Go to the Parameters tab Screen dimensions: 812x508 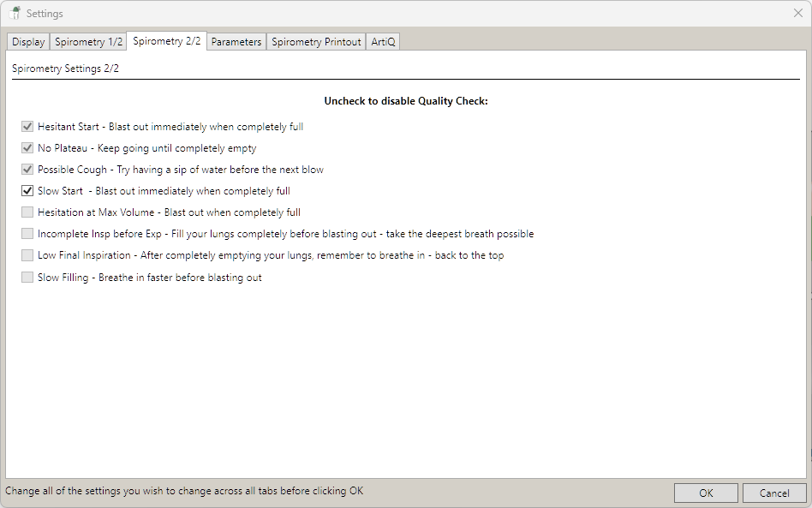[x=236, y=42]
